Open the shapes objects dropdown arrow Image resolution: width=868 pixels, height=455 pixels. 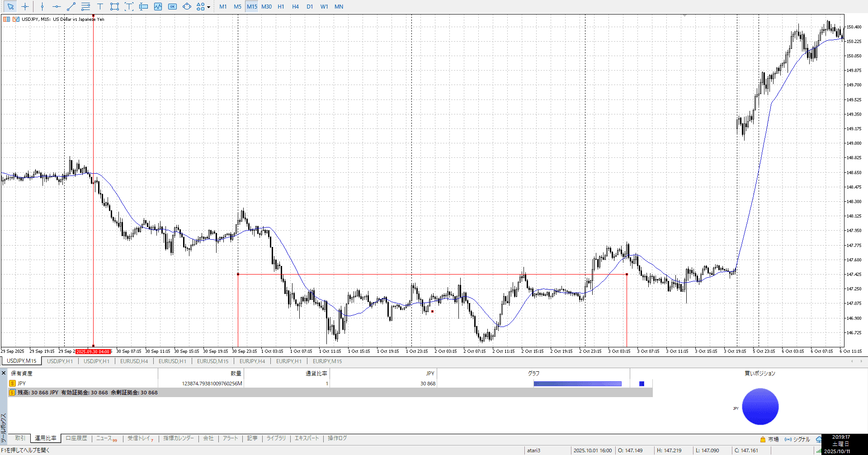[208, 7]
